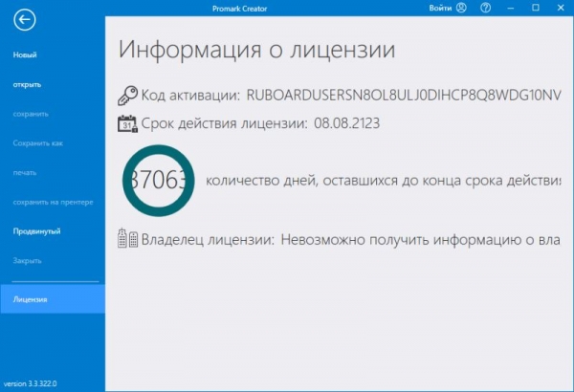Select сохранить in the sidebar
The image size is (574, 392).
point(31,114)
